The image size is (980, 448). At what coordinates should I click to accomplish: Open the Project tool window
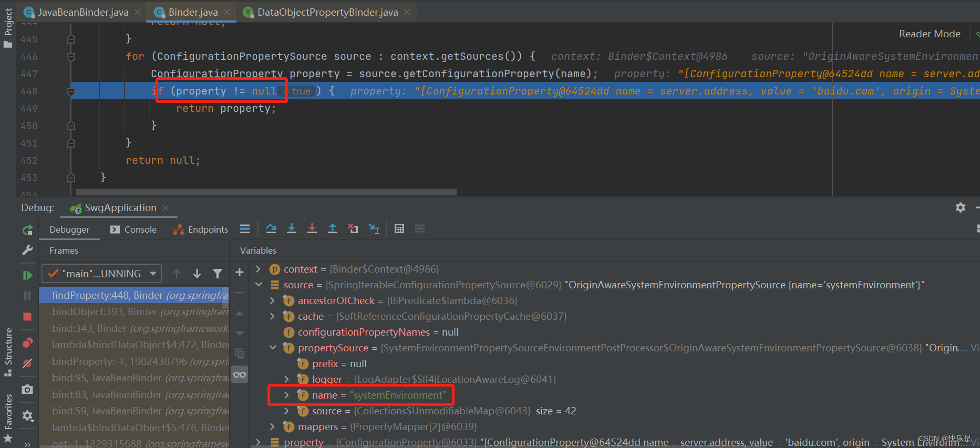tap(8, 28)
